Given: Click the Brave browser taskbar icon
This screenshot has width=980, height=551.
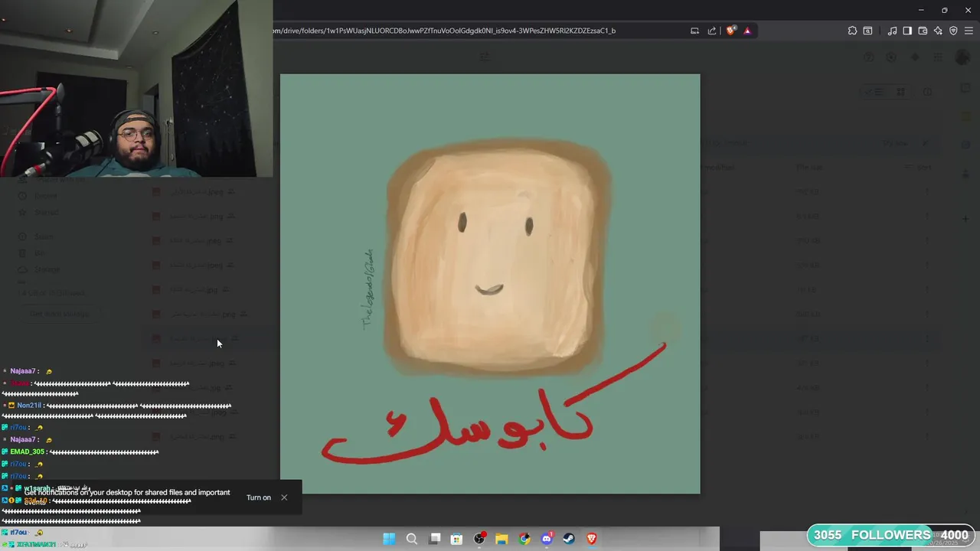Looking at the screenshot, I should (x=592, y=539).
